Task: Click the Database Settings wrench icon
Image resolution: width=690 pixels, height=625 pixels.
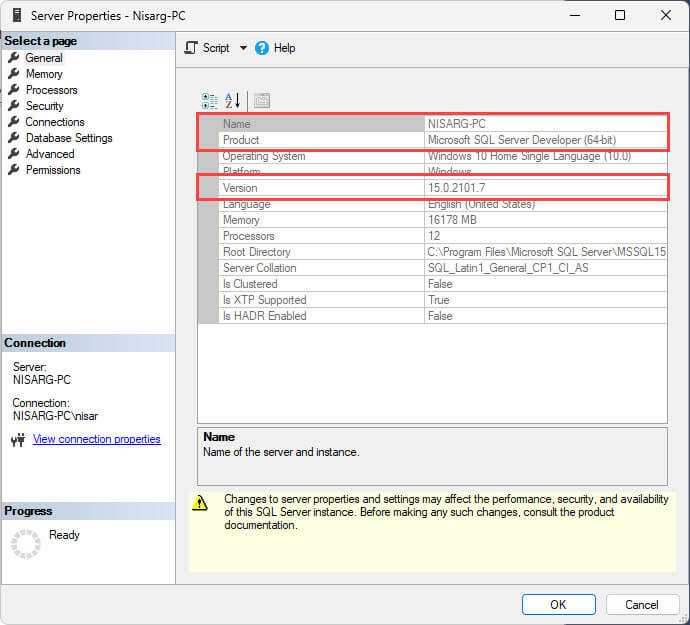Action: point(14,137)
